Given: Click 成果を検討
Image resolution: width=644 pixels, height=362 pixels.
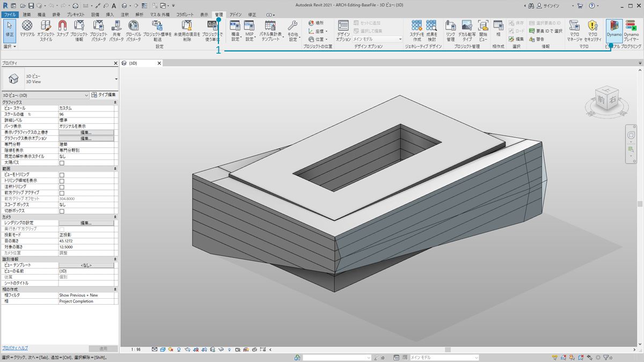Looking at the screenshot, I should (x=431, y=31).
